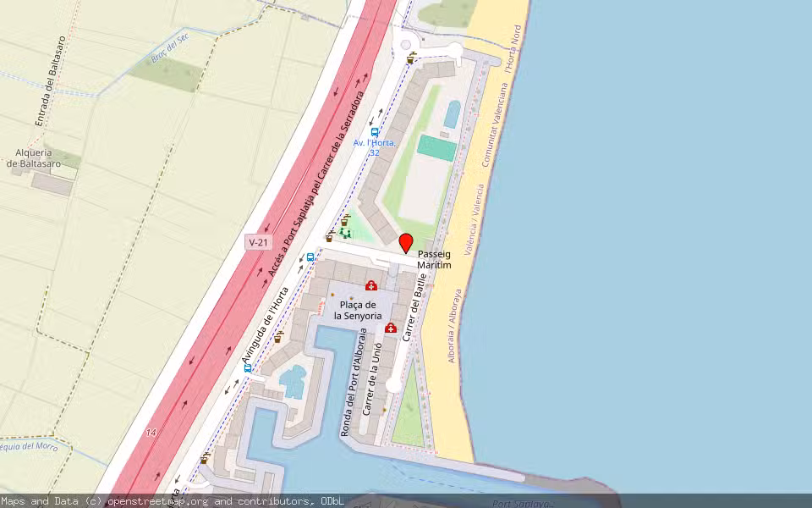Click the drinking water icon near the top roundabout
Image resolution: width=812 pixels, height=508 pixels.
tap(412, 58)
